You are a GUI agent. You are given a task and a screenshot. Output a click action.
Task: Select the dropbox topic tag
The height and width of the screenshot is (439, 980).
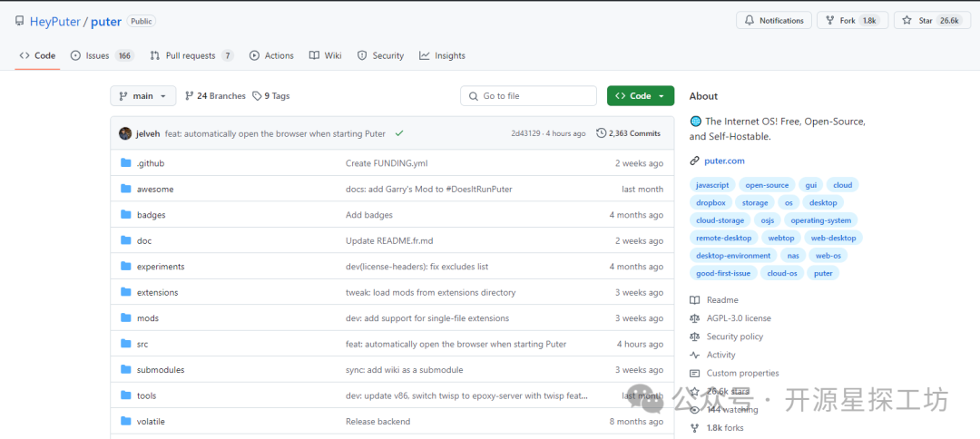point(710,202)
